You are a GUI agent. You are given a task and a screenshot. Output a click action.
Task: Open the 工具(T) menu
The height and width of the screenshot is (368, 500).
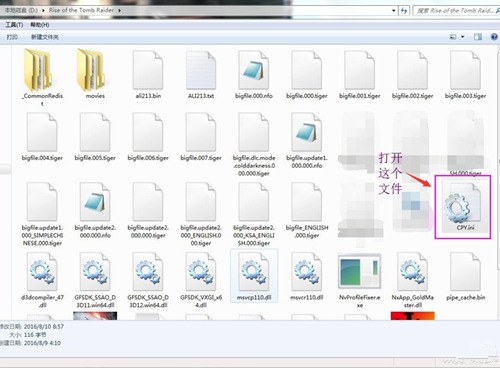(14, 25)
